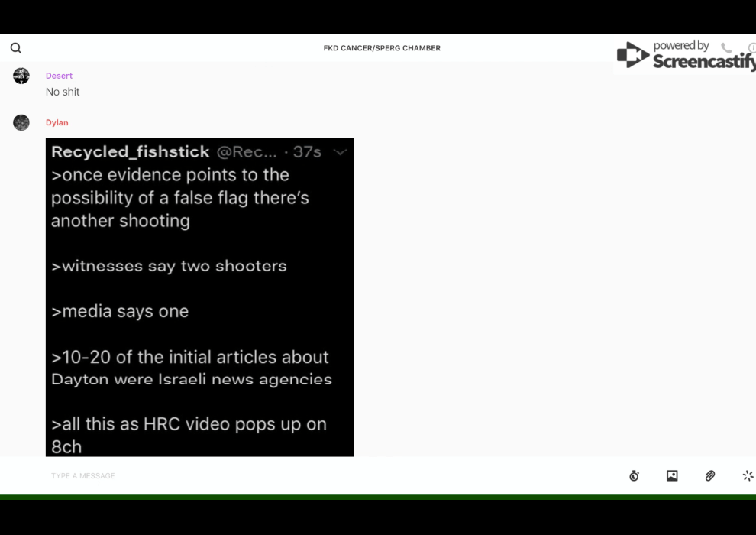This screenshot has width=756, height=535.
Task: Click the Screencastify logo arrow icon
Action: [632, 55]
